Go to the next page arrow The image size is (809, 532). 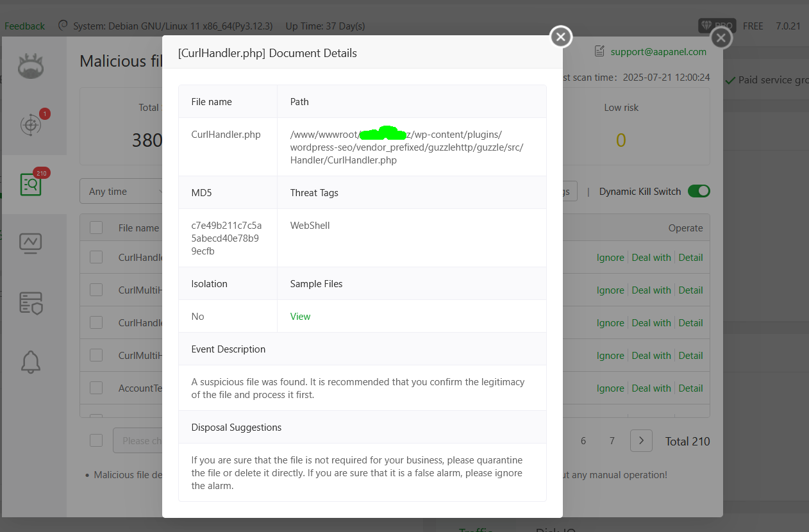(x=641, y=440)
